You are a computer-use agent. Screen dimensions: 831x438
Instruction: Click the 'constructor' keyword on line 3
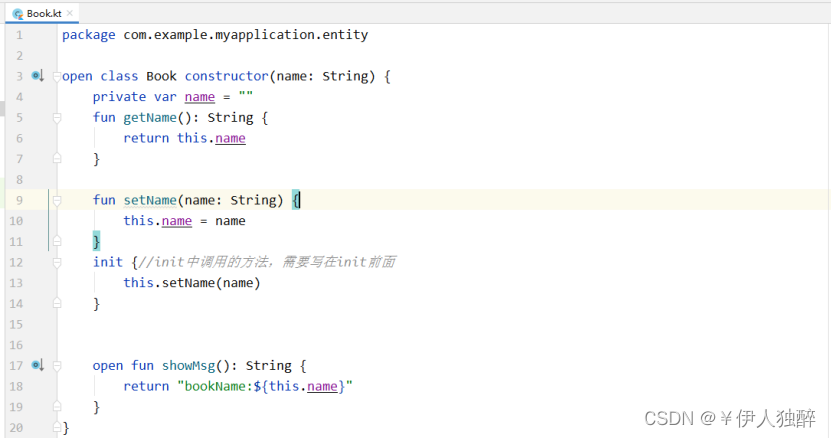click(x=226, y=76)
